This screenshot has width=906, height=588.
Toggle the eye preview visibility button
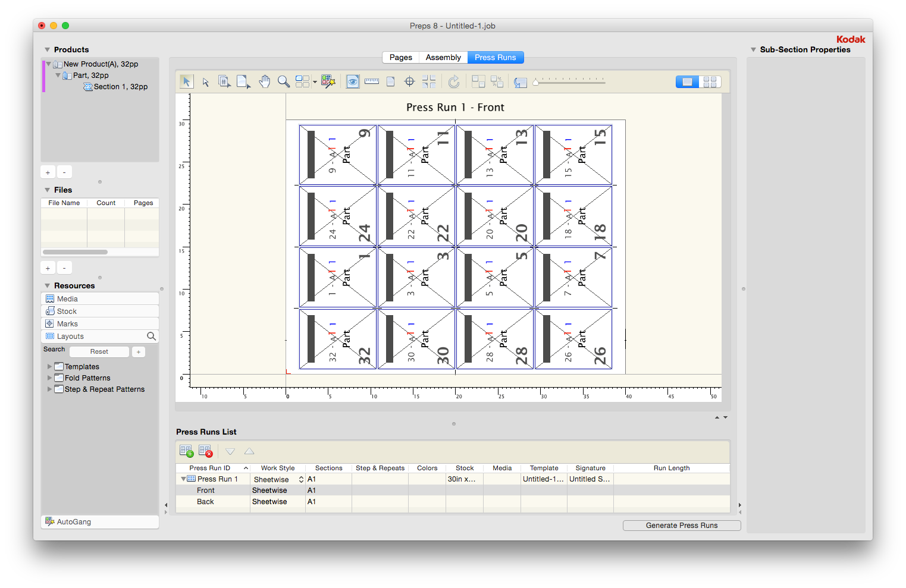point(353,81)
